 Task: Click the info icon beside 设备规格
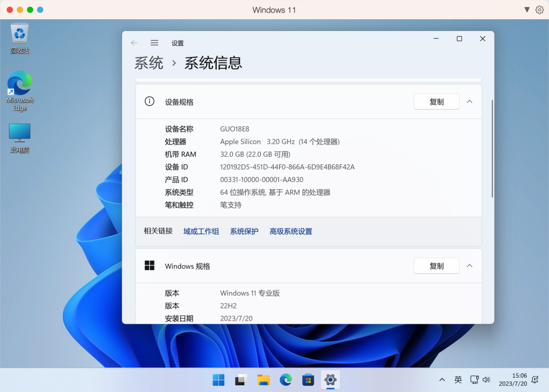pyautogui.click(x=149, y=102)
